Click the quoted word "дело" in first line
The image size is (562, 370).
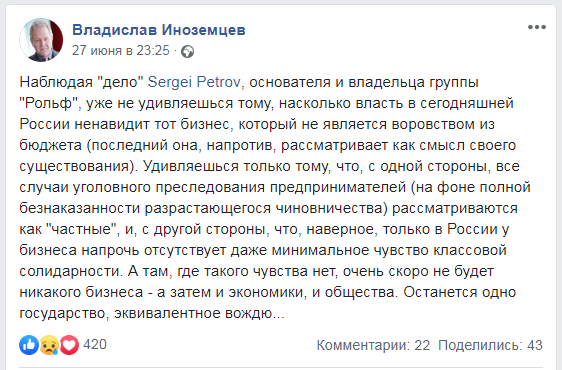[x=120, y=82]
